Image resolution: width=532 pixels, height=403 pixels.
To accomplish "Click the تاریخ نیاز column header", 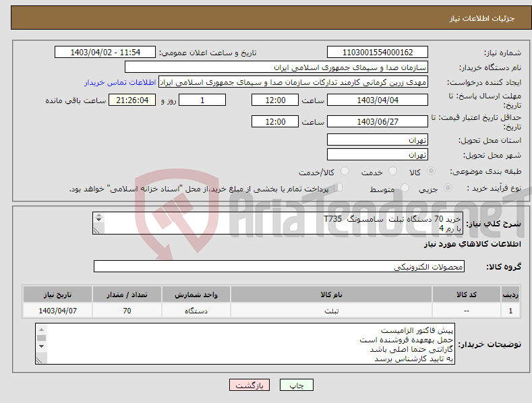I will [58, 294].
